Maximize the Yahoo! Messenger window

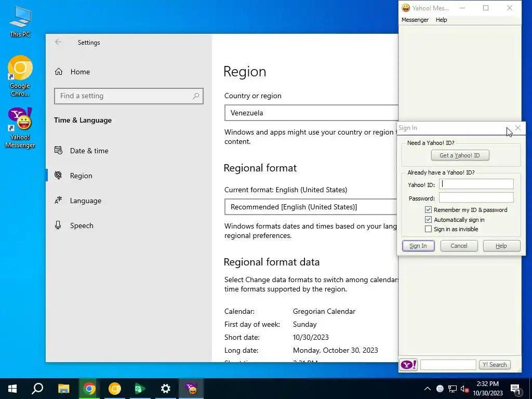click(486, 8)
